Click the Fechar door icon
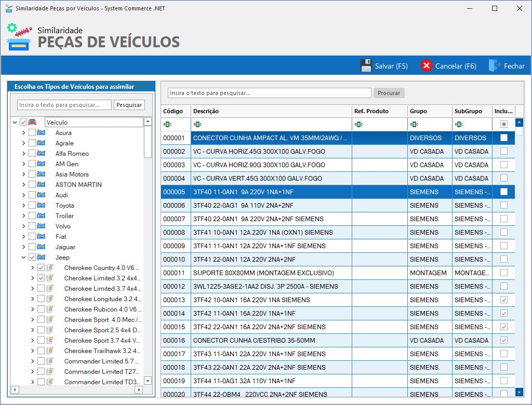The image size is (532, 405). pos(495,66)
